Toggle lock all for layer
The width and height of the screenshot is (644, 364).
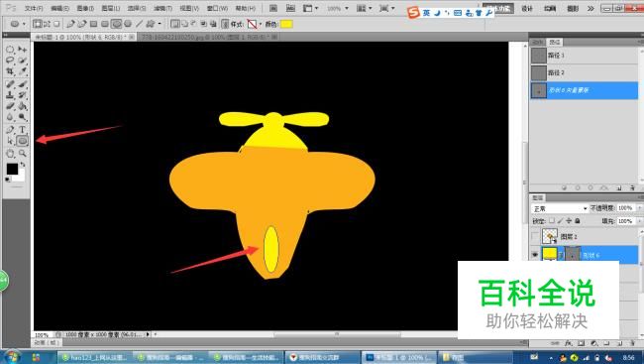point(578,221)
